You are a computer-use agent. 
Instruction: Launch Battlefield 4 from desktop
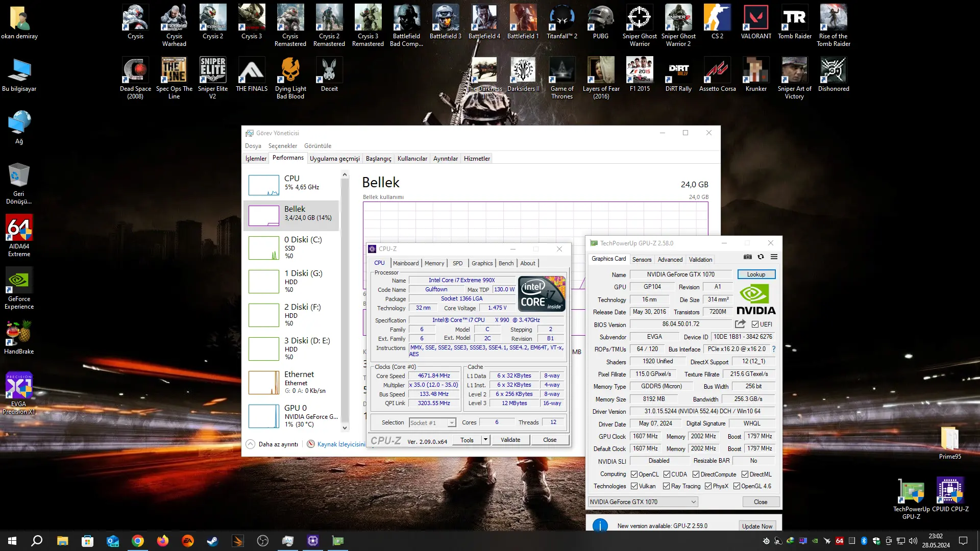(484, 22)
